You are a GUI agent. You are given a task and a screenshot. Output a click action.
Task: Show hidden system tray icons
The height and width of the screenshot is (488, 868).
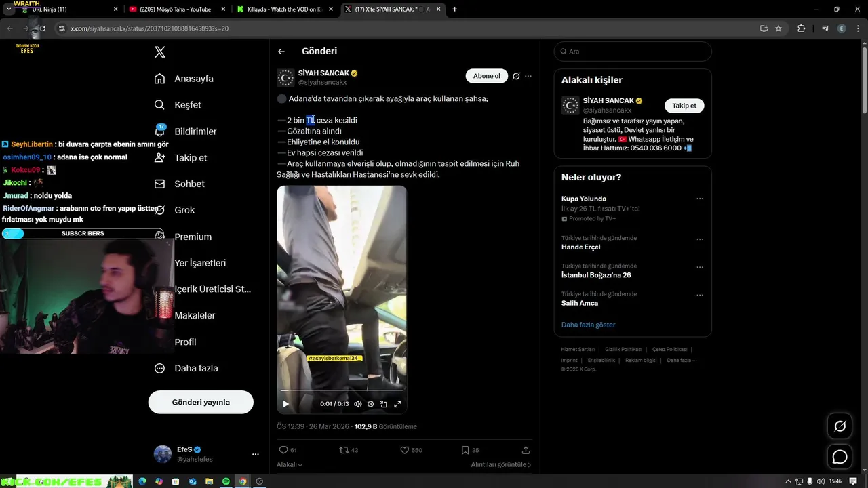tap(789, 481)
